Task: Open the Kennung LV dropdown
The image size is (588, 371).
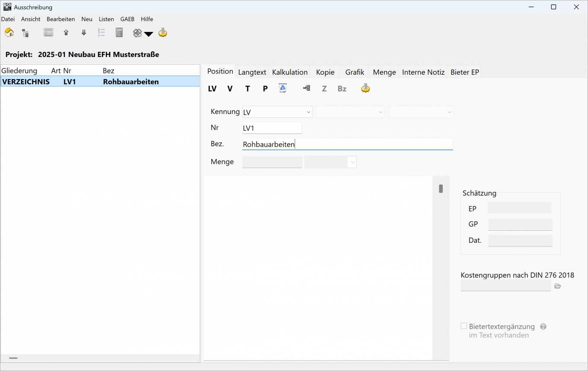Action: click(277, 112)
